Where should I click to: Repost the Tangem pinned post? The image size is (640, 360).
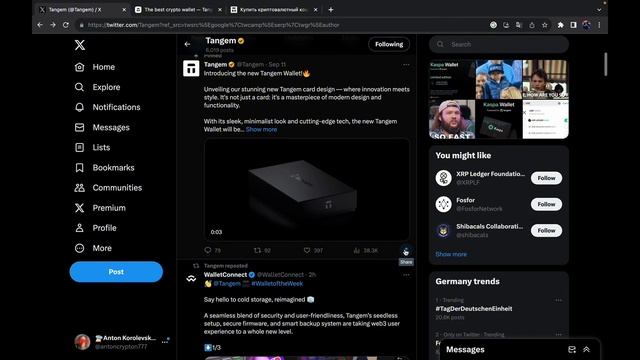coord(262,250)
